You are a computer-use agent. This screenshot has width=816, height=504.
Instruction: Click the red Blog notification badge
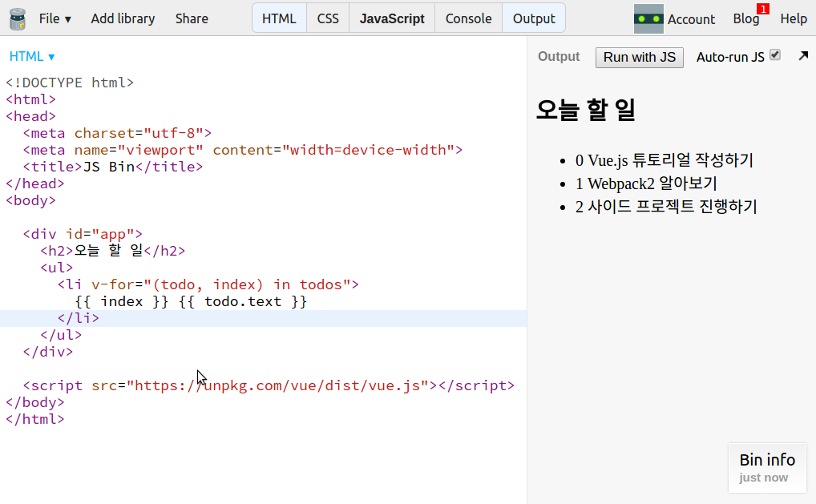click(x=762, y=9)
